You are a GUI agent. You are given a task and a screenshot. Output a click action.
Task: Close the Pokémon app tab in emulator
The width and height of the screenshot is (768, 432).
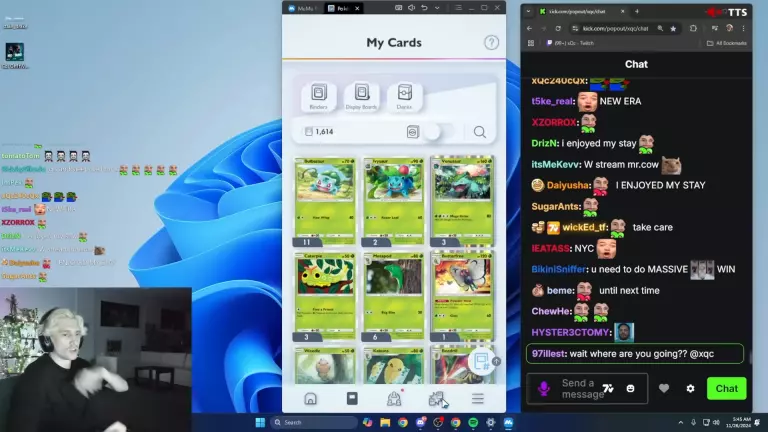coord(357,8)
